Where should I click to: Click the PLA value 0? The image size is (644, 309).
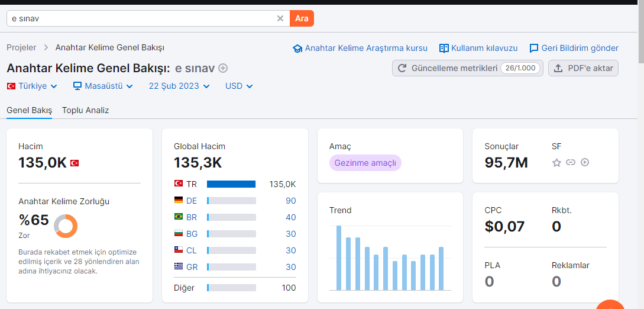coord(489,281)
